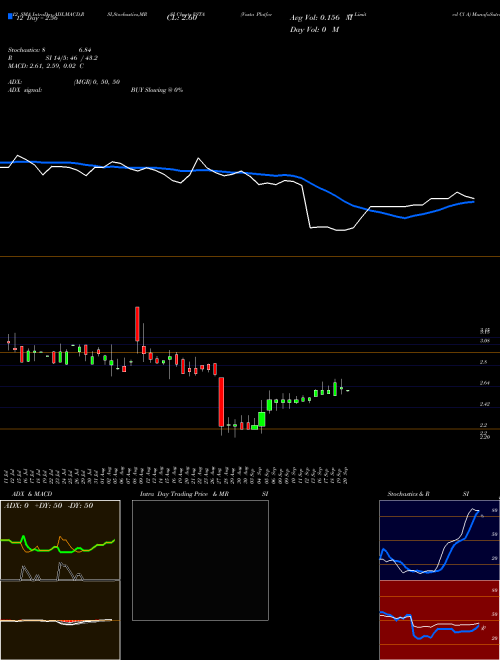Select the 'CL: 2.60' closing price text
The height and width of the screenshot is (660, 500).
coord(182,18)
